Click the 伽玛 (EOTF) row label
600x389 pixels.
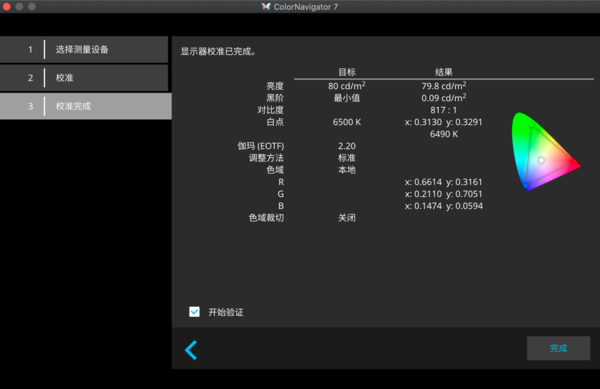[x=261, y=146]
